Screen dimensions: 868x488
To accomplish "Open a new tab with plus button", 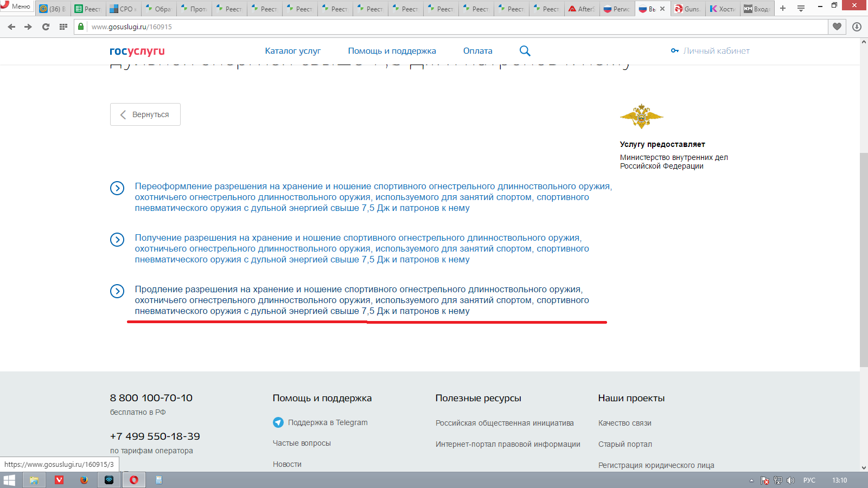I will point(783,8).
